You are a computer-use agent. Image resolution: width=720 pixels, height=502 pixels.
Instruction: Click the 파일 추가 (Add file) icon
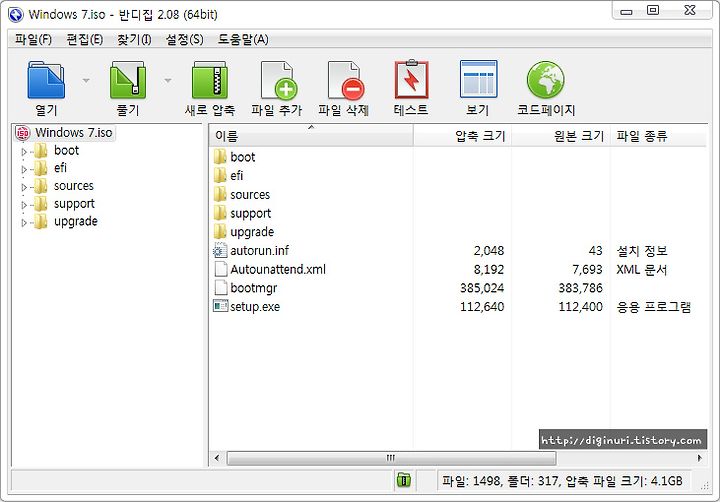[x=279, y=80]
